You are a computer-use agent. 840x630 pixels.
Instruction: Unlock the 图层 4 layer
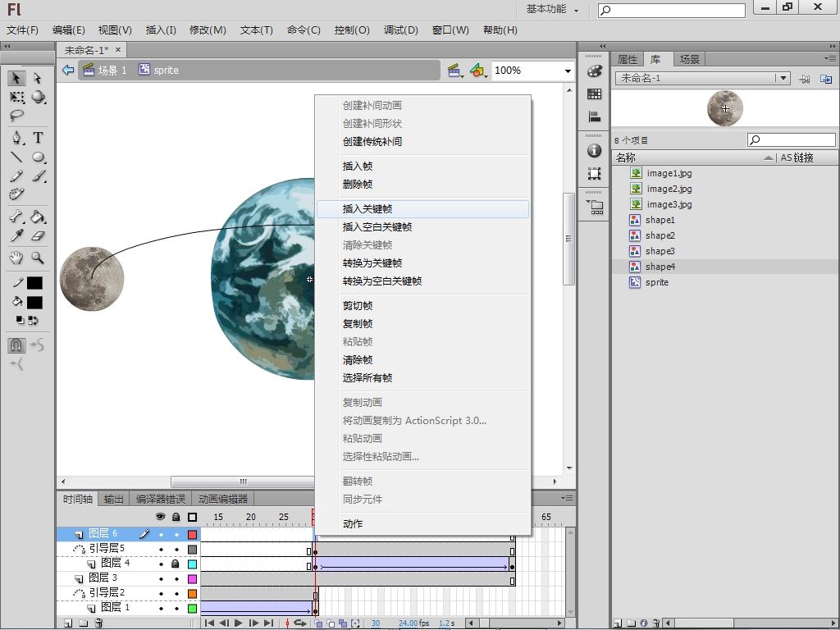(x=176, y=564)
